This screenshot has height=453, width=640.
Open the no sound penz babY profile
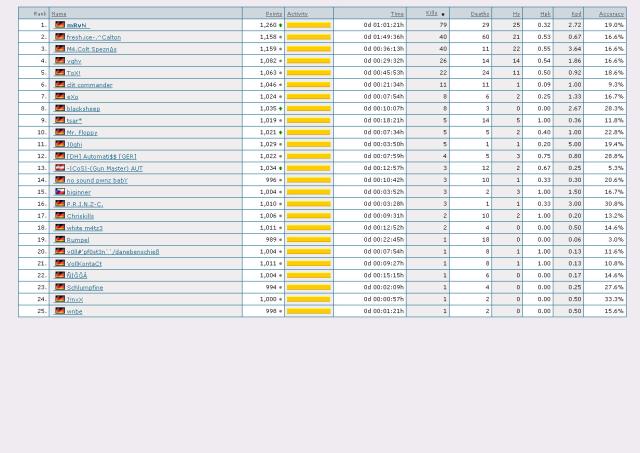point(97,180)
